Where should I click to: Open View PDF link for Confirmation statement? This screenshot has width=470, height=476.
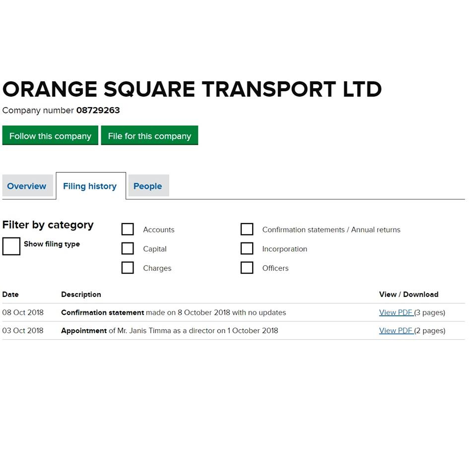(x=396, y=312)
